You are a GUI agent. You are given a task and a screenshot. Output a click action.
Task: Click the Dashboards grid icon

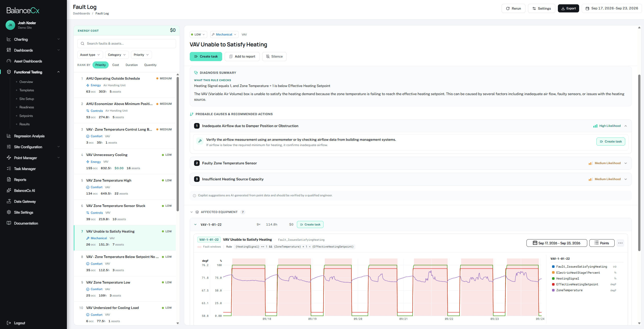[9, 50]
